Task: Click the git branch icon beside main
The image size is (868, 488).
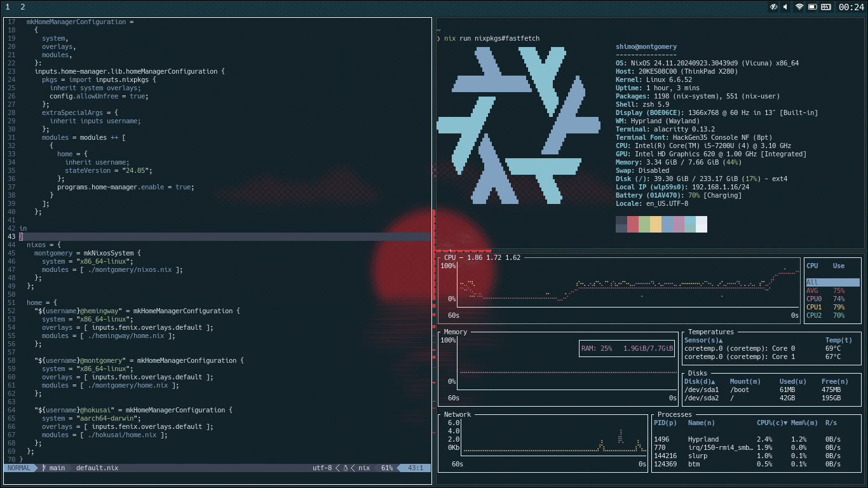Action: (44, 468)
